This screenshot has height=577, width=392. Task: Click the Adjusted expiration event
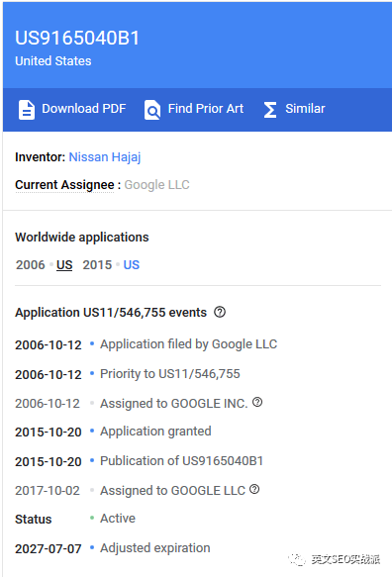(155, 548)
